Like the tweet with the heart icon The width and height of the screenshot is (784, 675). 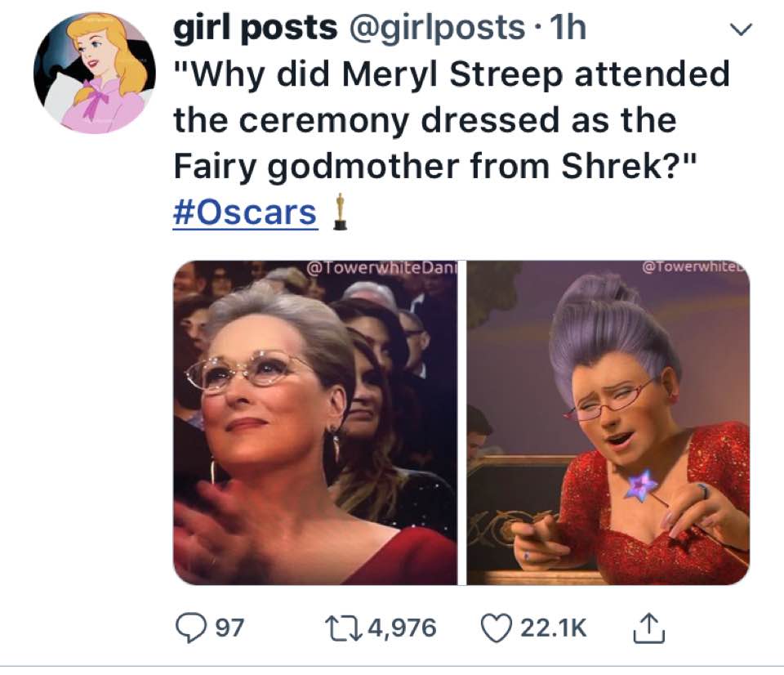click(x=496, y=628)
